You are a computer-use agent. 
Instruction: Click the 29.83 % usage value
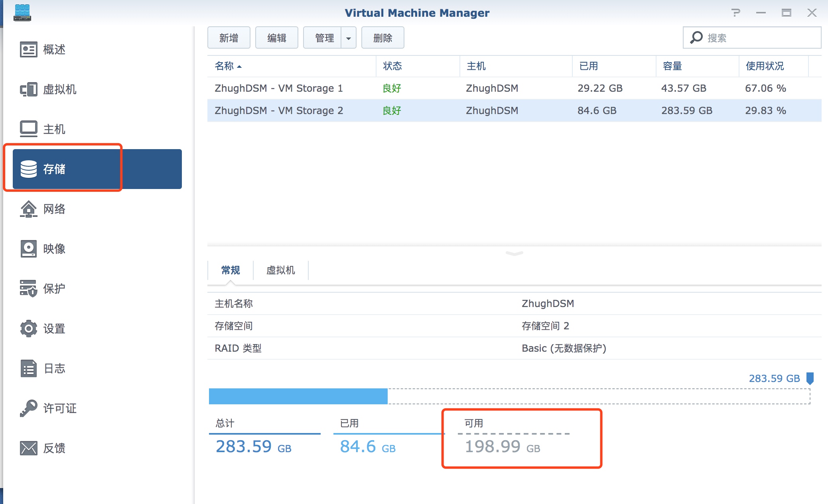point(765,110)
